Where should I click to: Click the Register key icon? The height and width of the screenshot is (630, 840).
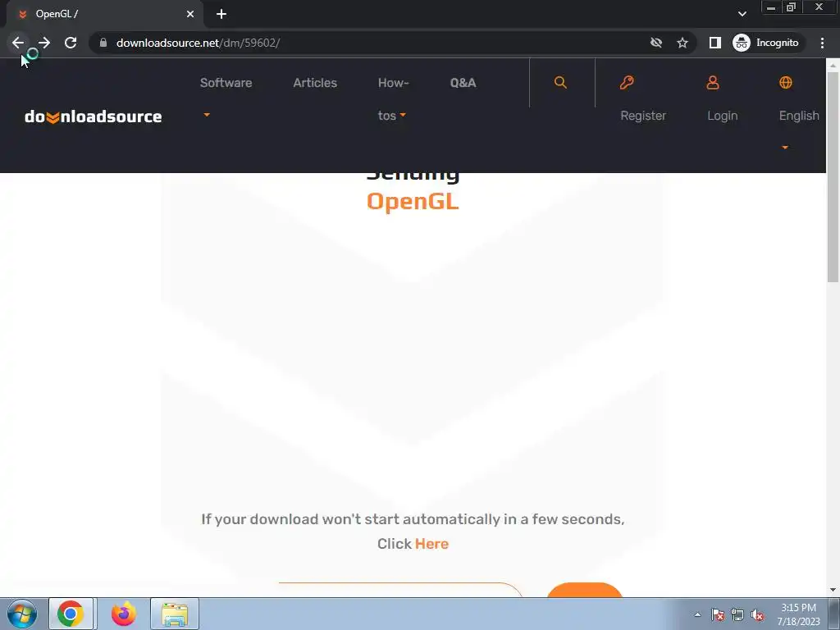point(627,83)
